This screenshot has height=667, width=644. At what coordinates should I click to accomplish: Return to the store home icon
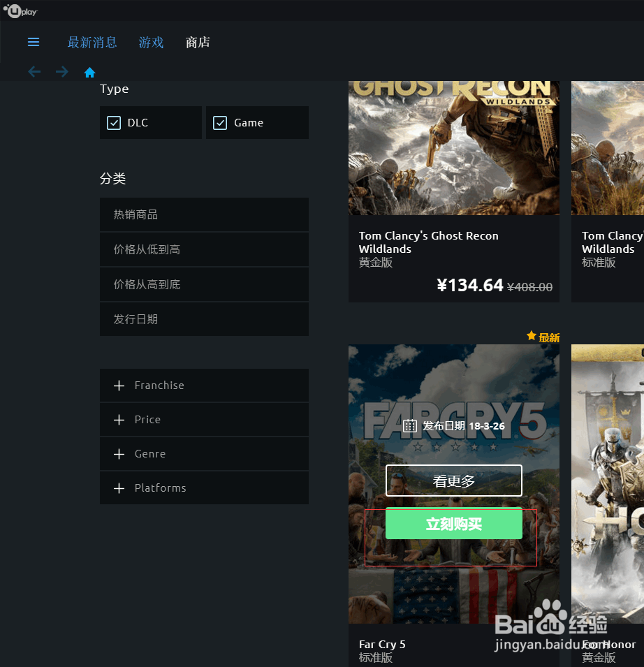click(89, 73)
